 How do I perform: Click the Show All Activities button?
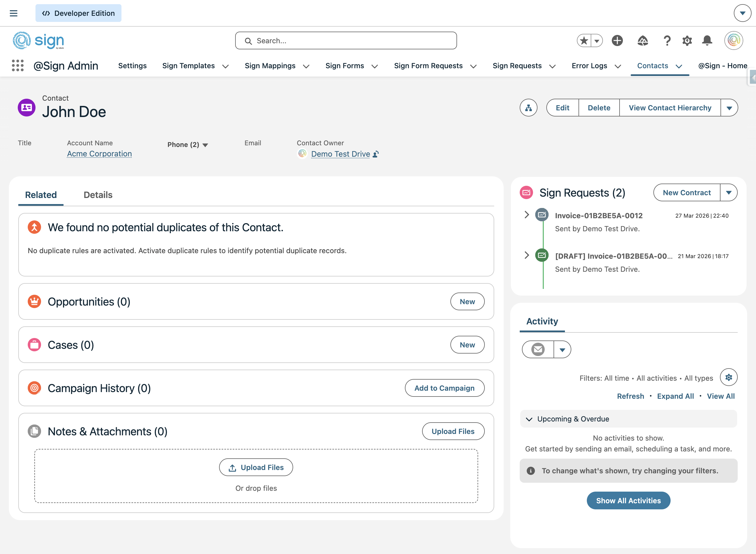pyautogui.click(x=628, y=501)
